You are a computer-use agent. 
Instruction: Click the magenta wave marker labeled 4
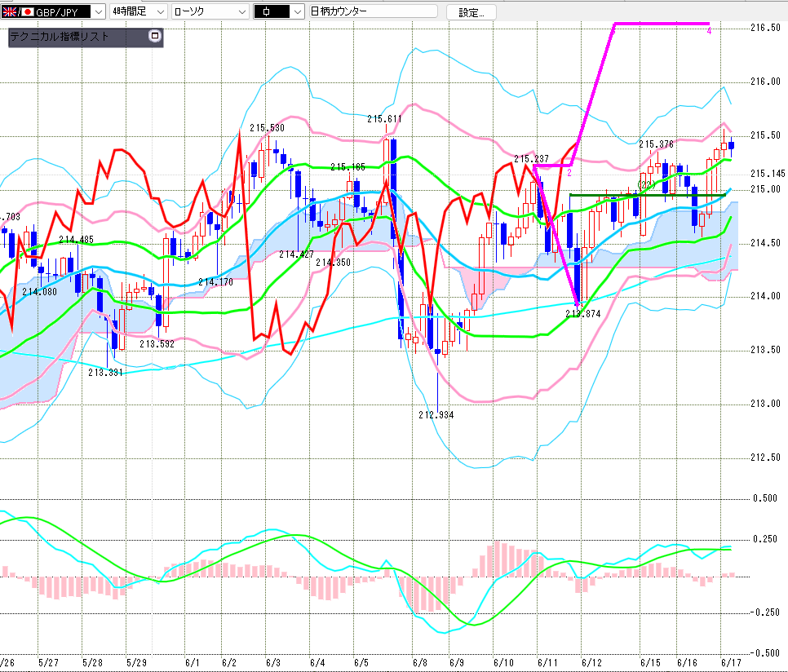click(709, 31)
